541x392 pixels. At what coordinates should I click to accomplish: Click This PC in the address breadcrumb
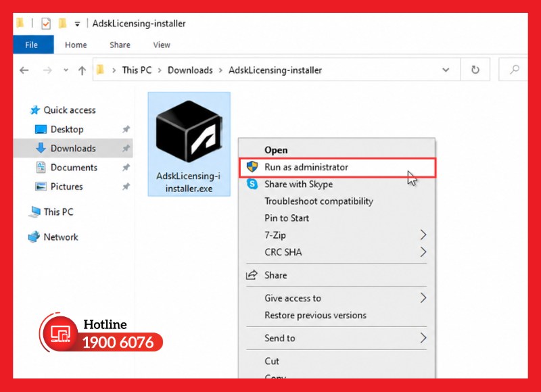[x=137, y=70]
